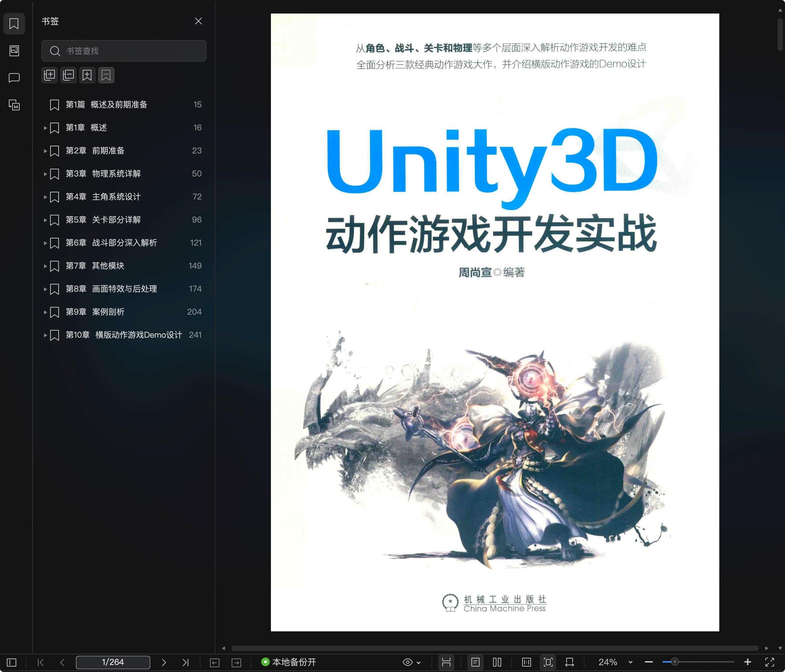Select two-page view

(x=497, y=662)
